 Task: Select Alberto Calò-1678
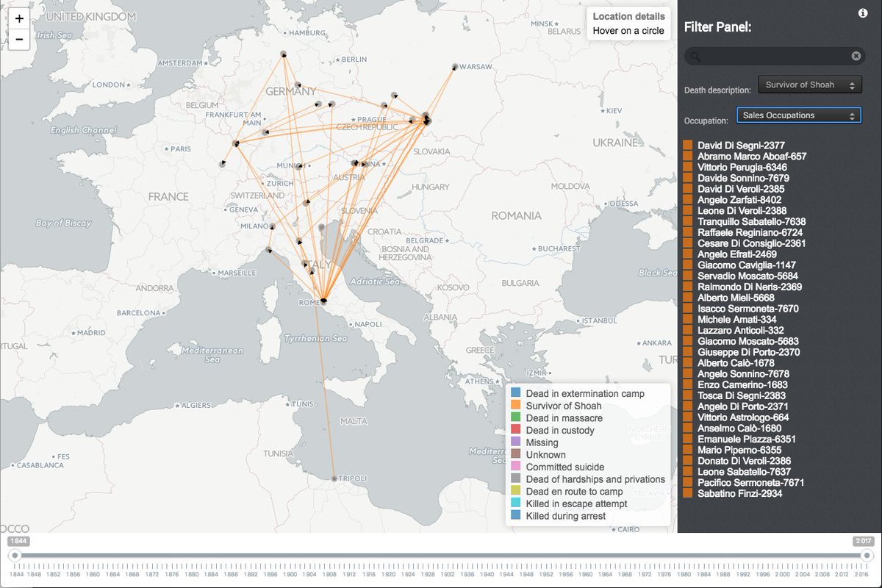[734, 363]
